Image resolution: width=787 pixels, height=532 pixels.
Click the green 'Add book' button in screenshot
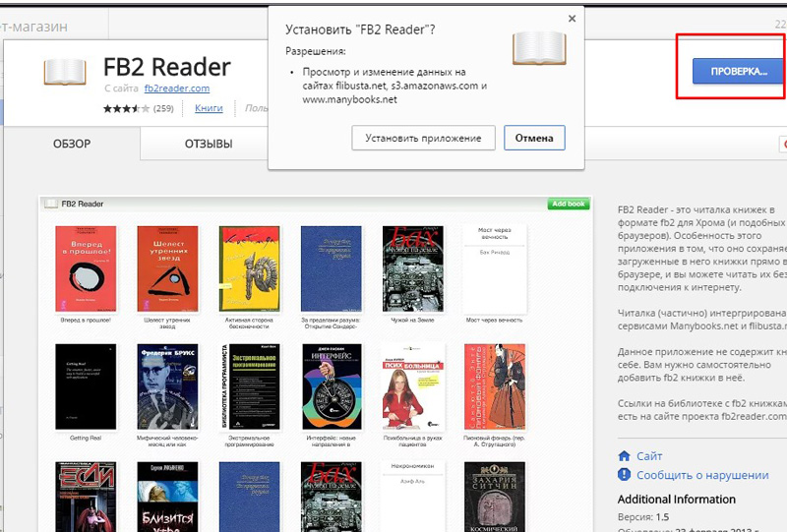point(569,204)
